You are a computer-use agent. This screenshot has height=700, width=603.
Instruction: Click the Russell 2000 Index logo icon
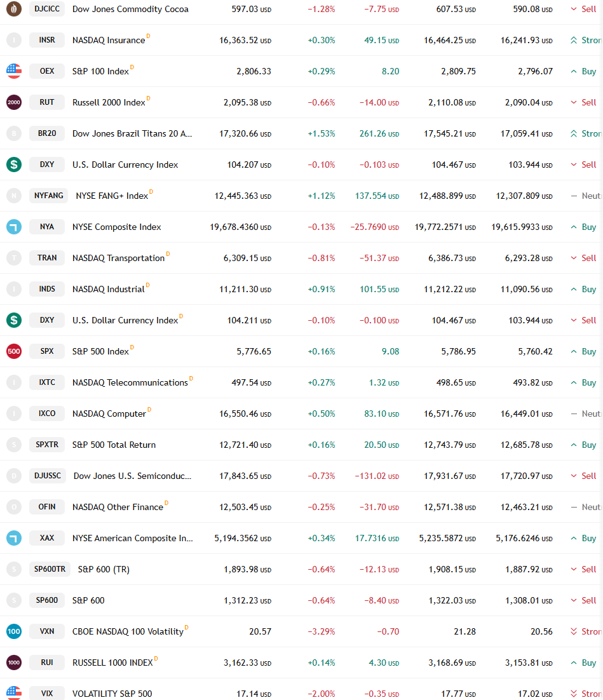click(14, 102)
